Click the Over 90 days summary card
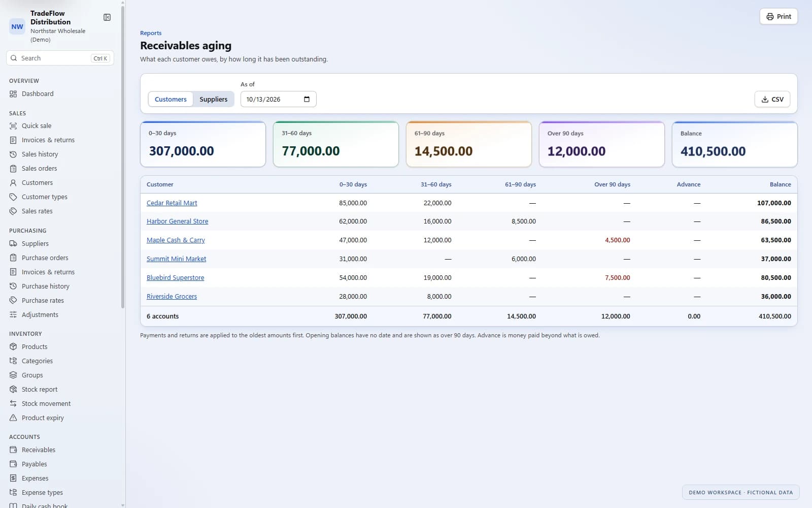Screen dimensions: 812x508 [x=601, y=144]
